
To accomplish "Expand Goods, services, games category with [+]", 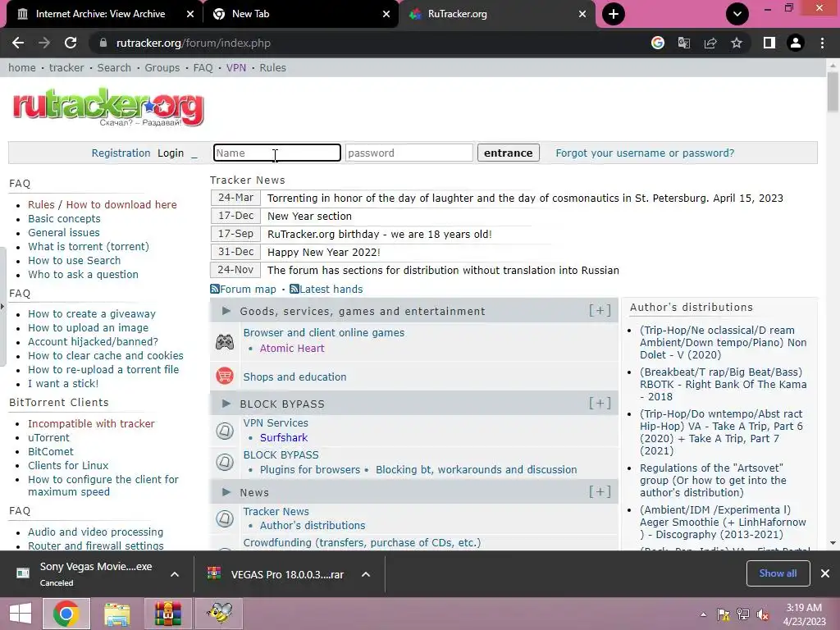I will [600, 311].
